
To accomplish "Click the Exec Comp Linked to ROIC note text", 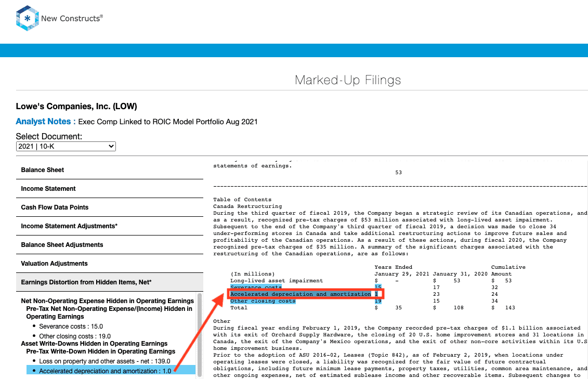I will point(168,122).
